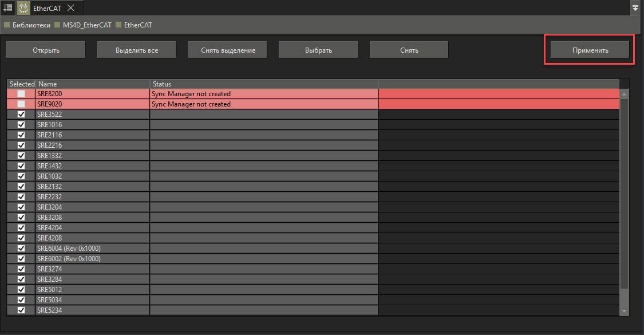Select the SRE5234 name cell

[x=93, y=310]
